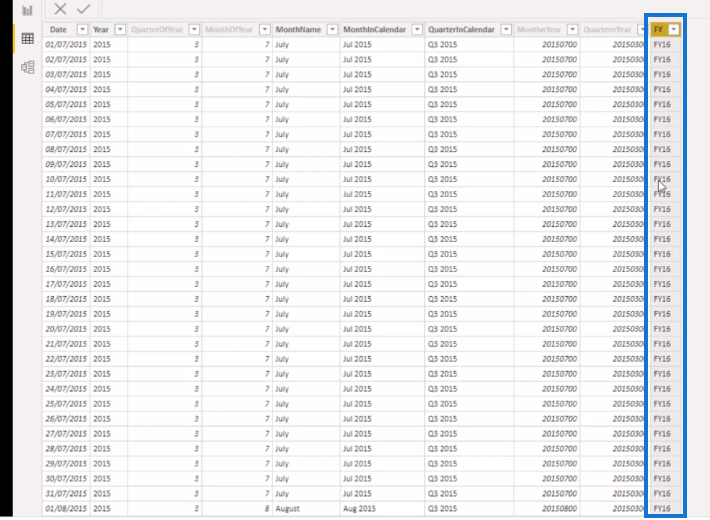710x520 pixels.
Task: Click Q3 2015 cell in 03/07/2015 row
Action: tap(469, 74)
